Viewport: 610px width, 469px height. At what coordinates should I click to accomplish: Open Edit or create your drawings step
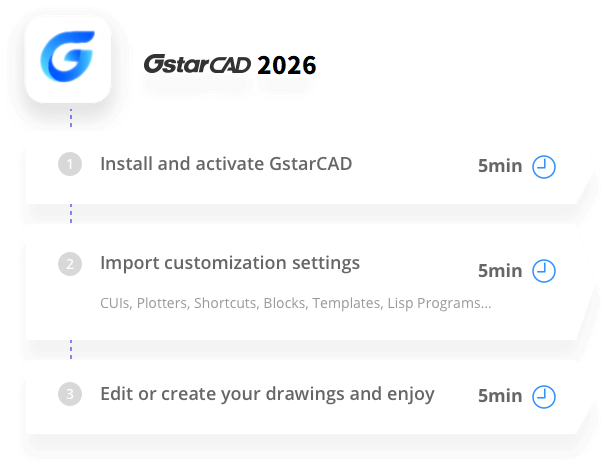(x=267, y=394)
